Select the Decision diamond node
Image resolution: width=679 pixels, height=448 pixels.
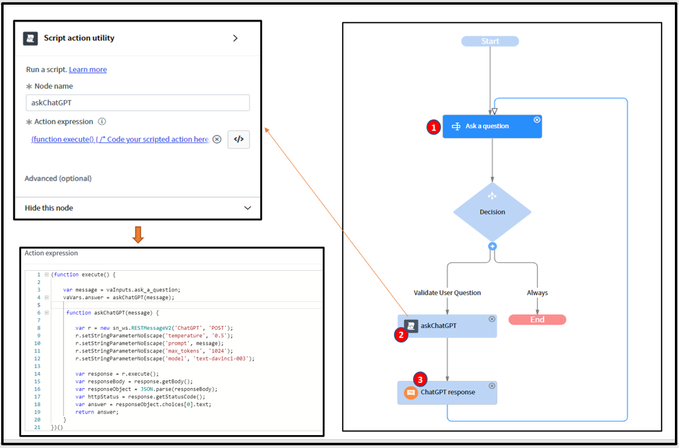pyautogui.click(x=492, y=212)
